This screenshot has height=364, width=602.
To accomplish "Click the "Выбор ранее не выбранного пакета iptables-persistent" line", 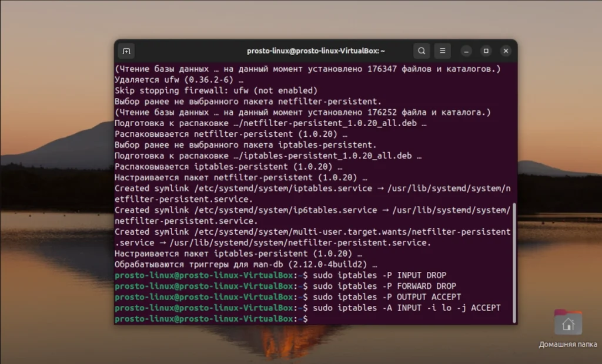I will (246, 145).
